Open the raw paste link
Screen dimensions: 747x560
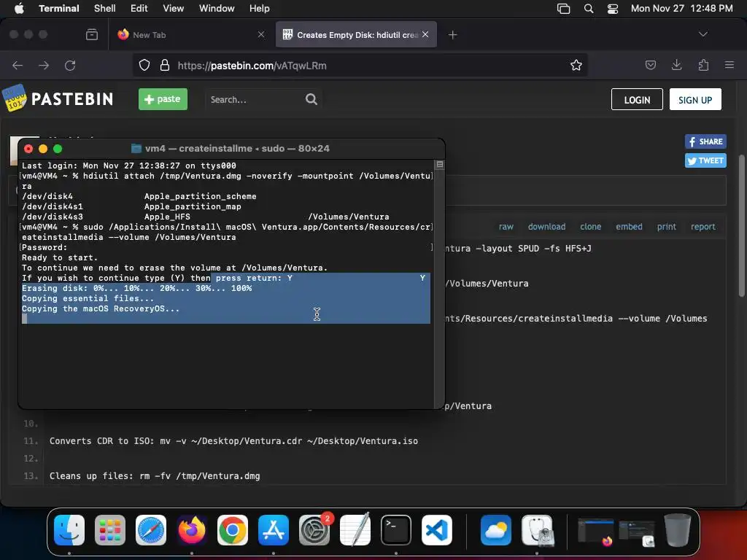point(506,227)
